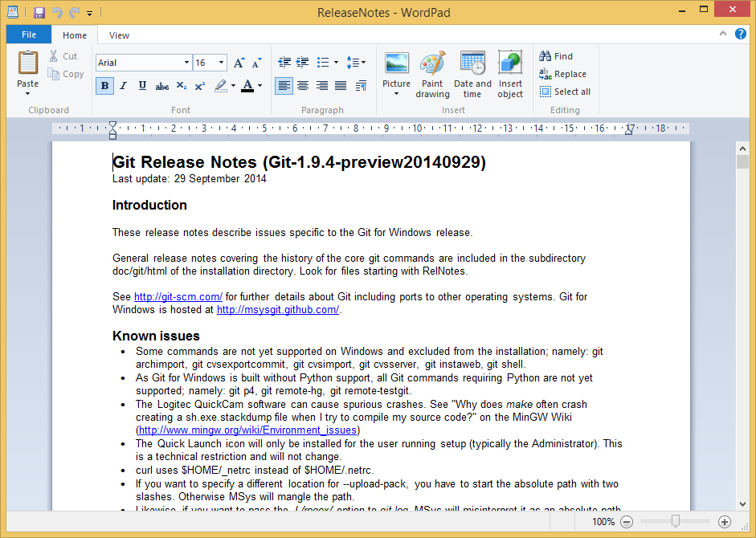Click the Introduction heading text

pyautogui.click(x=149, y=206)
